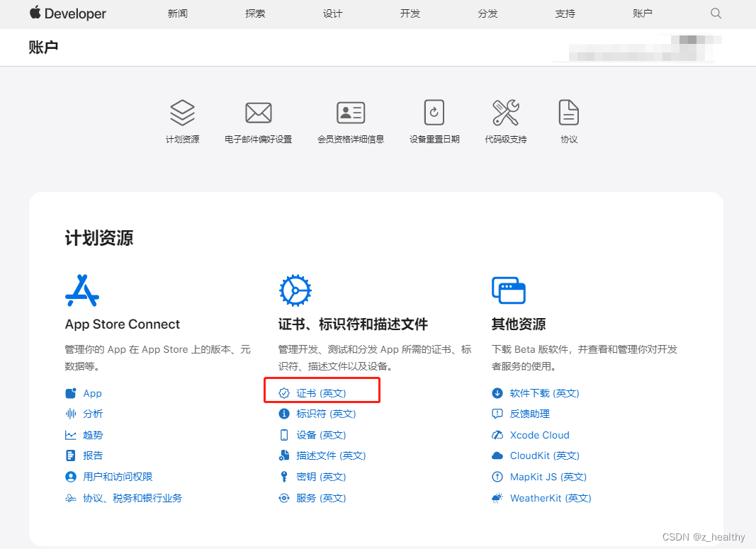The width and height of the screenshot is (756, 549).
Task: Open the 分析 link
Action: [x=93, y=414]
